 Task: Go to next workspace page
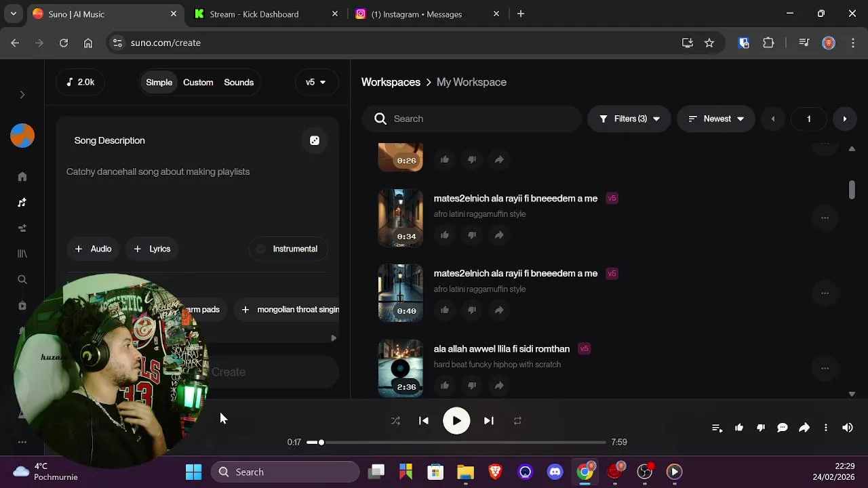(844, 119)
